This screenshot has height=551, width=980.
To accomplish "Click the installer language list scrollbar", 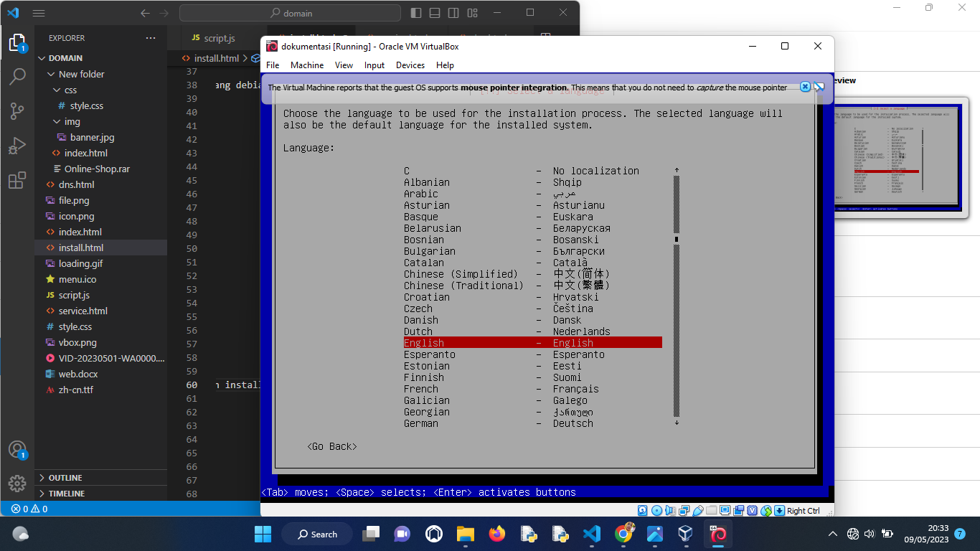I will 676,296.
